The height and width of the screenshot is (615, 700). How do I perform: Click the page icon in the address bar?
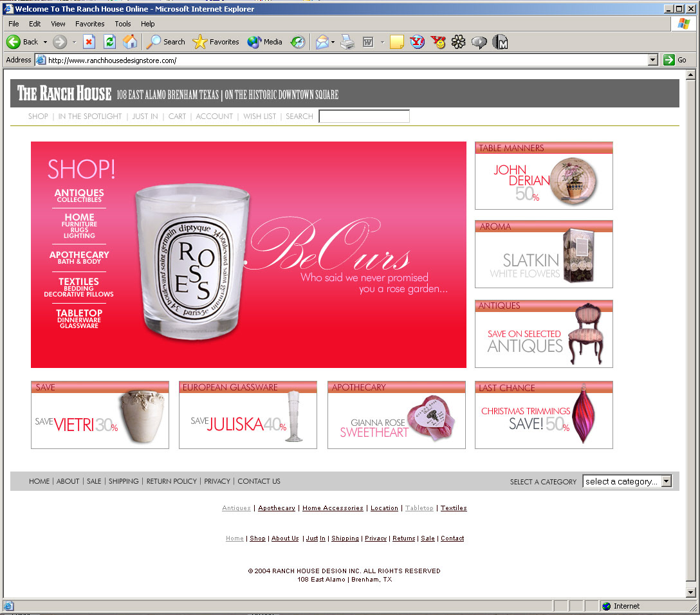click(x=41, y=60)
